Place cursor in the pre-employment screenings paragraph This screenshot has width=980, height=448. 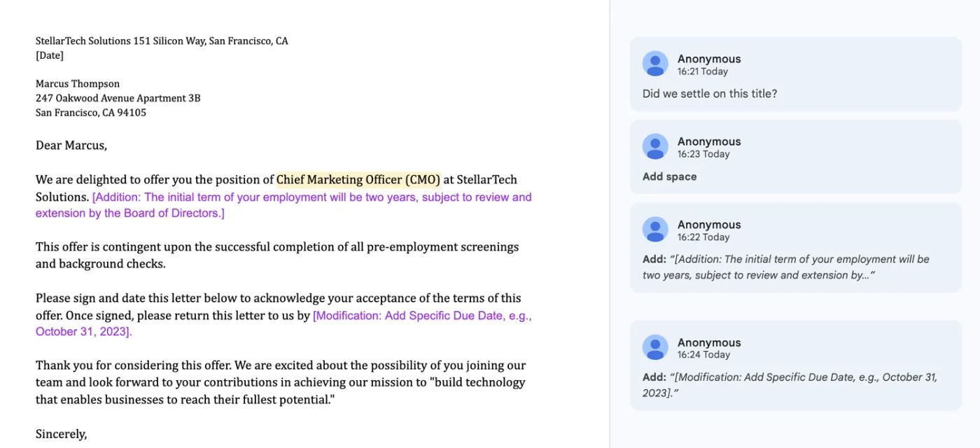(276, 255)
